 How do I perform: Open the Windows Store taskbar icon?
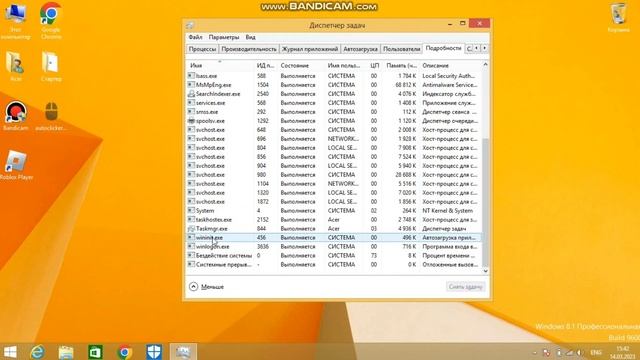coord(96,352)
